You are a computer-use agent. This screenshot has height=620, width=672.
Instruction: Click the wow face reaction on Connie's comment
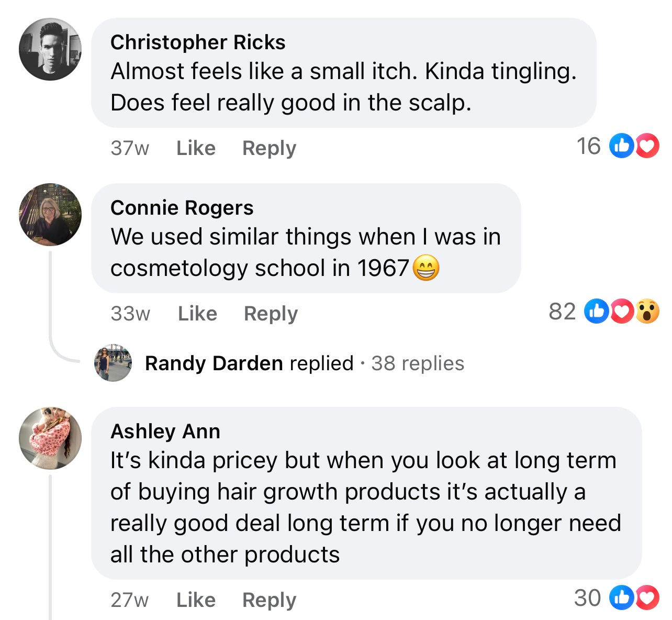tap(648, 312)
